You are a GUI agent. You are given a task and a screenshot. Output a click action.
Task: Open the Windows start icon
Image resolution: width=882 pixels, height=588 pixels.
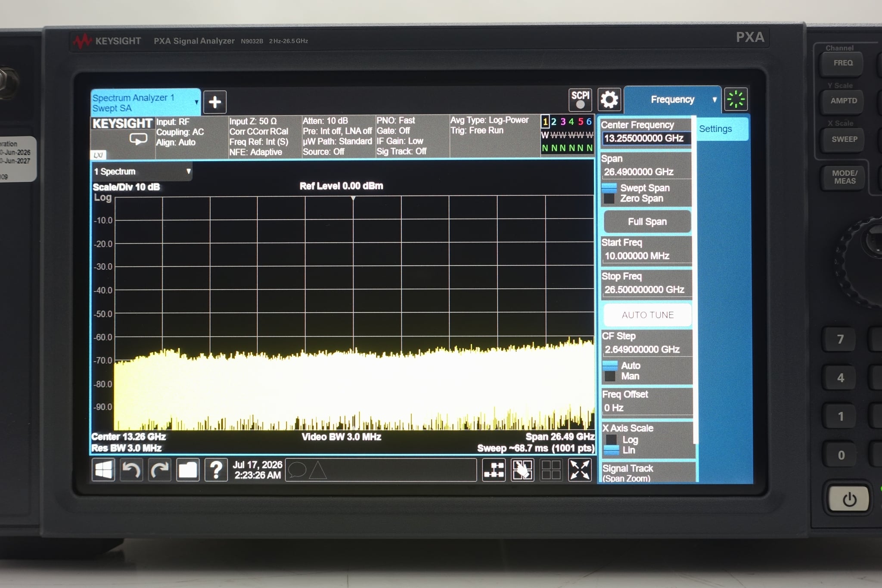(x=103, y=470)
